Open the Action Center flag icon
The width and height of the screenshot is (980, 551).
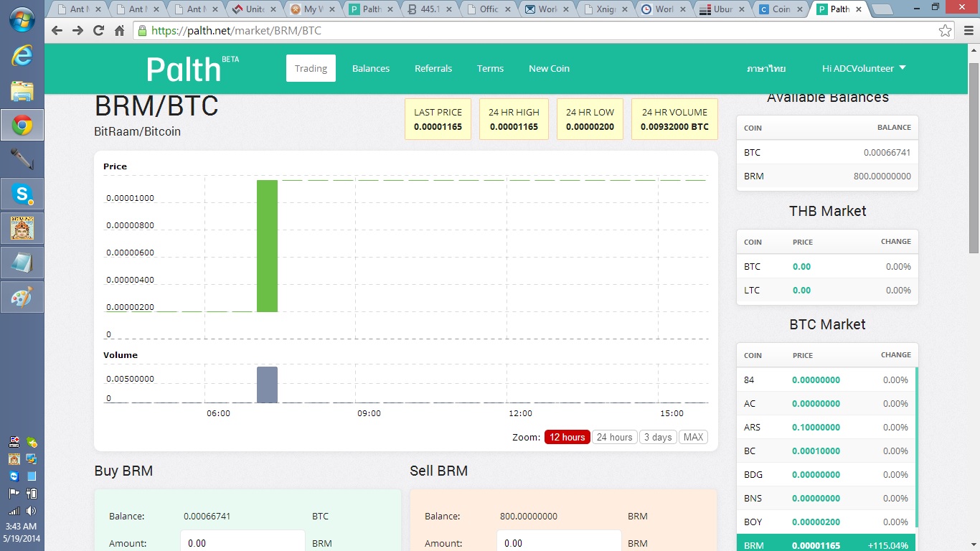click(14, 494)
